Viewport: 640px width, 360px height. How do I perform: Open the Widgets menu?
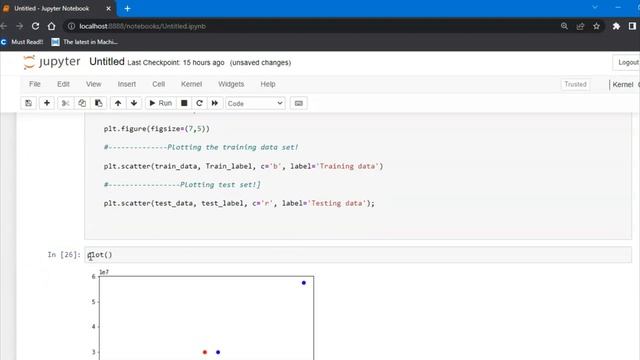tap(231, 84)
